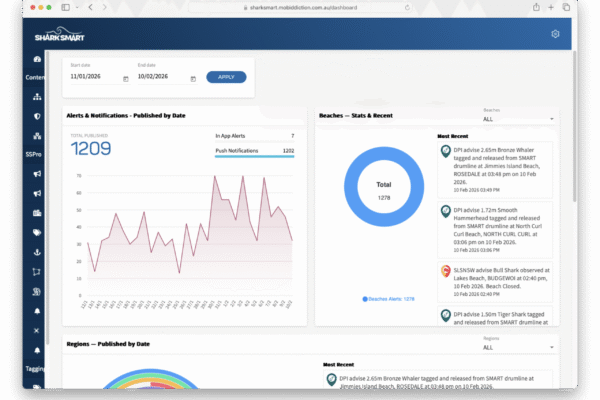Click the X icon in sidebar
This screenshot has height=400, width=600.
[x=36, y=330]
